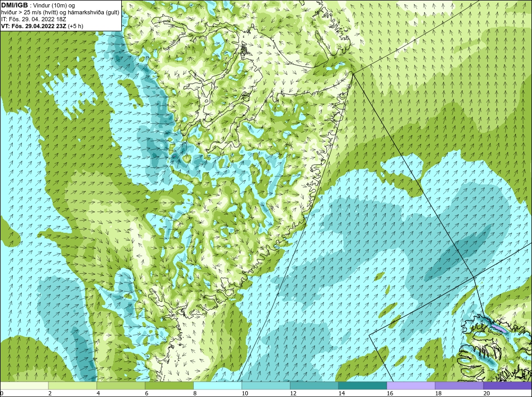Click the legend tick label '20'

pyautogui.click(x=487, y=393)
